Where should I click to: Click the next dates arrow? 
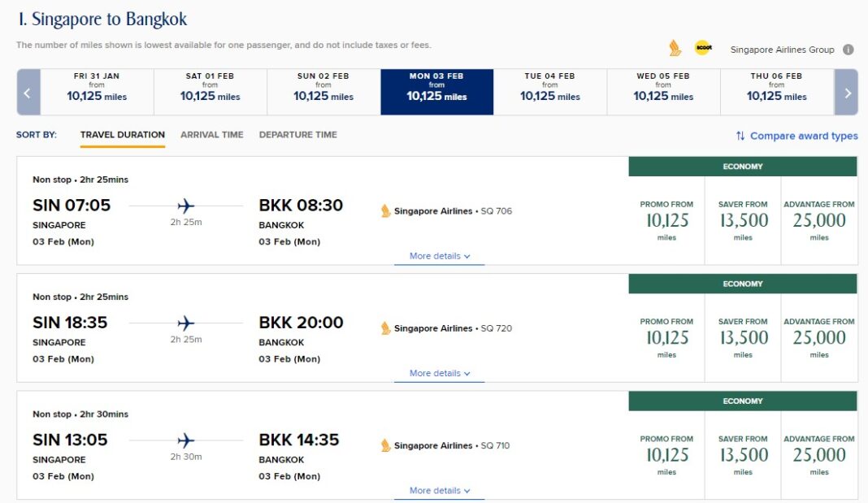[x=847, y=93]
